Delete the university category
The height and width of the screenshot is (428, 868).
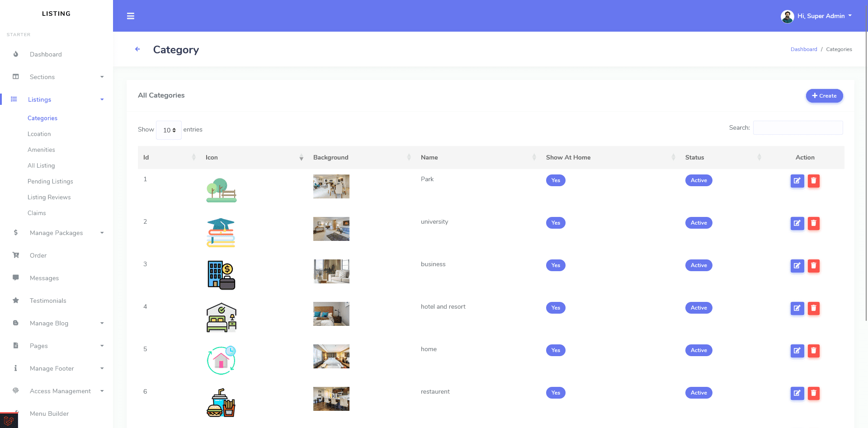[813, 223]
